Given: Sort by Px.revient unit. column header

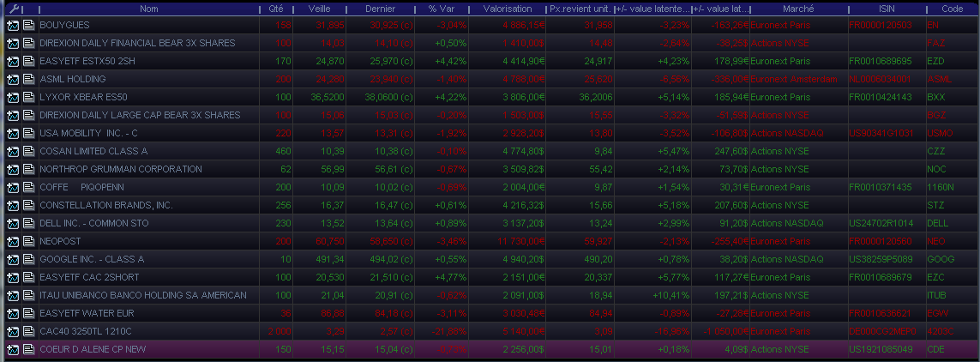Looking at the screenshot, I should coord(580,9).
